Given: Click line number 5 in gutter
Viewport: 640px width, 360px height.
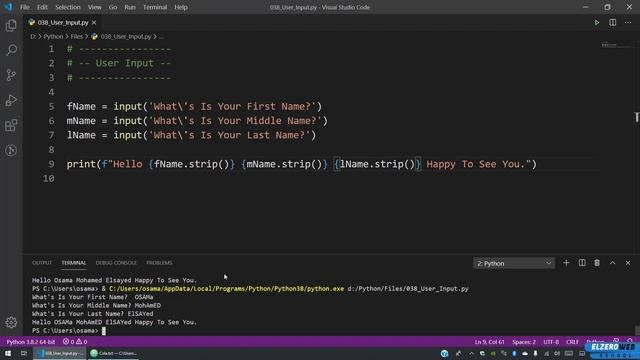Looking at the screenshot, I should 51,107.
